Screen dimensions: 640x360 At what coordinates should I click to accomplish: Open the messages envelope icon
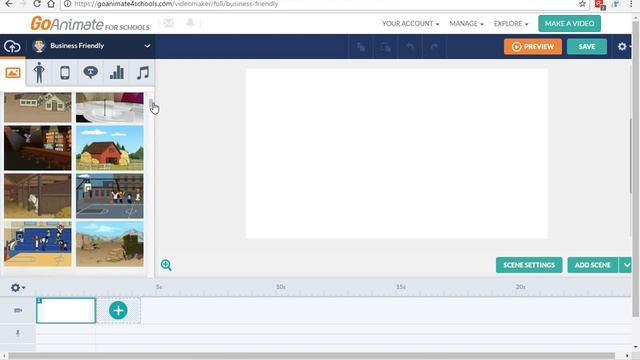pos(169,23)
